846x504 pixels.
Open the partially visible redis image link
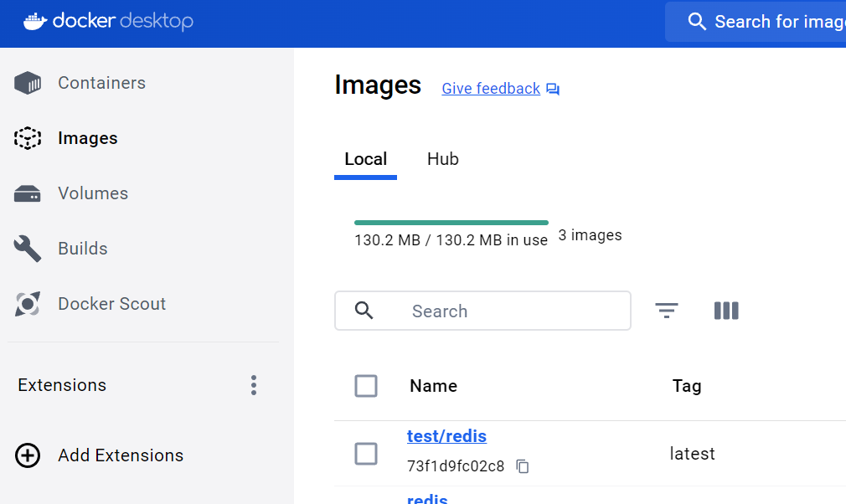click(427, 499)
